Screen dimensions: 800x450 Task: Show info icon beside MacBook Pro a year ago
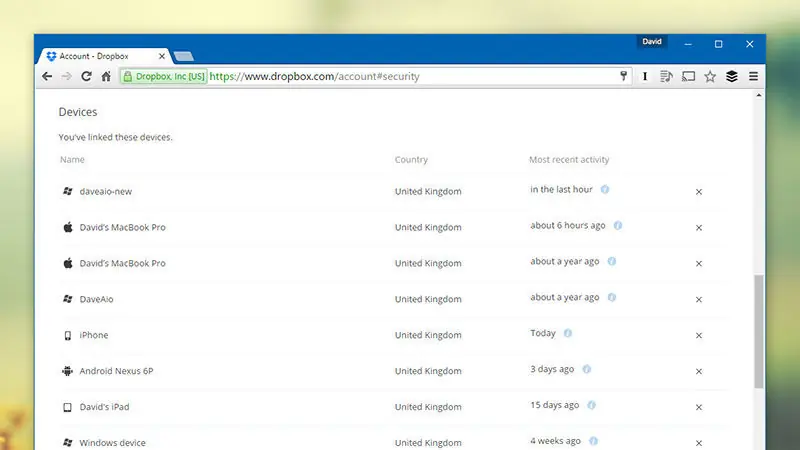click(612, 261)
